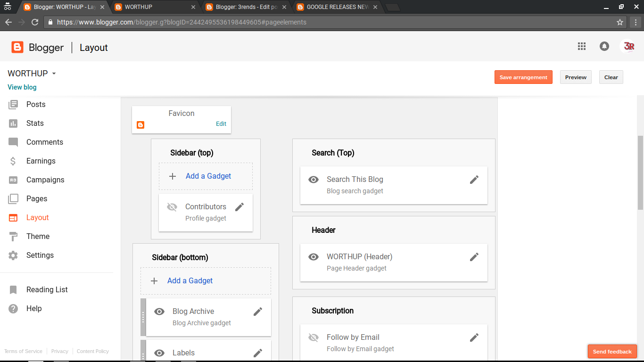644x362 pixels.
Task: Edit the Blog Archive gadget
Action: tap(258, 311)
